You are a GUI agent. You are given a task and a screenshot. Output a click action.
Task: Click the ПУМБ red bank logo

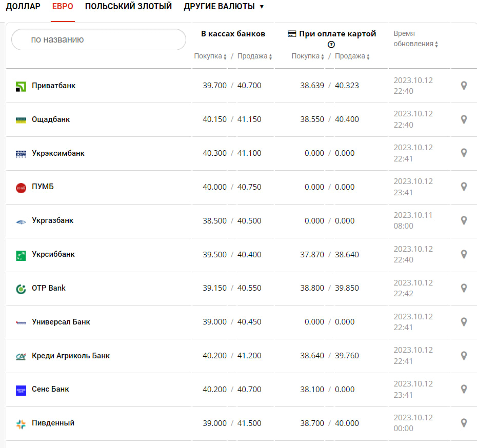[x=21, y=188]
